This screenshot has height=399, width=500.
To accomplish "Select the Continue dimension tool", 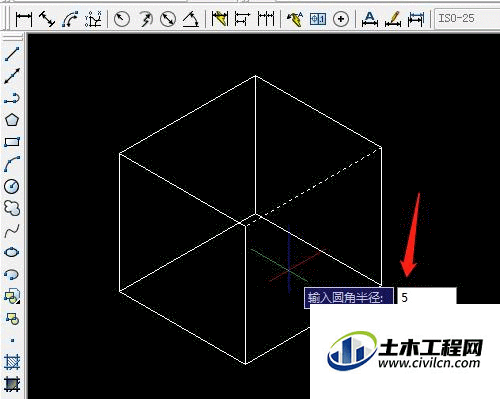I will coord(266,19).
